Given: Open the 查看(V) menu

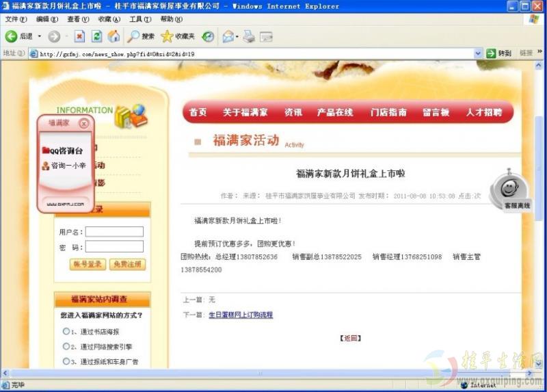Looking at the screenshot, I should [78, 19].
